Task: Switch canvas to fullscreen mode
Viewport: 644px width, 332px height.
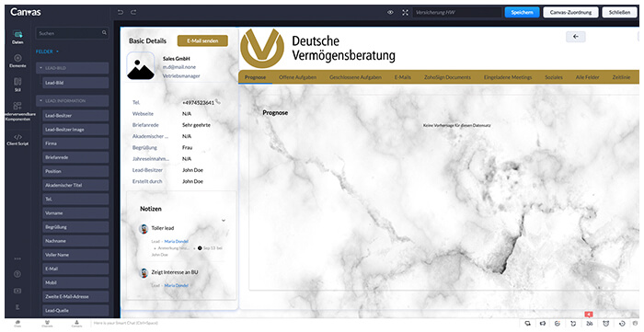Action: tap(405, 12)
